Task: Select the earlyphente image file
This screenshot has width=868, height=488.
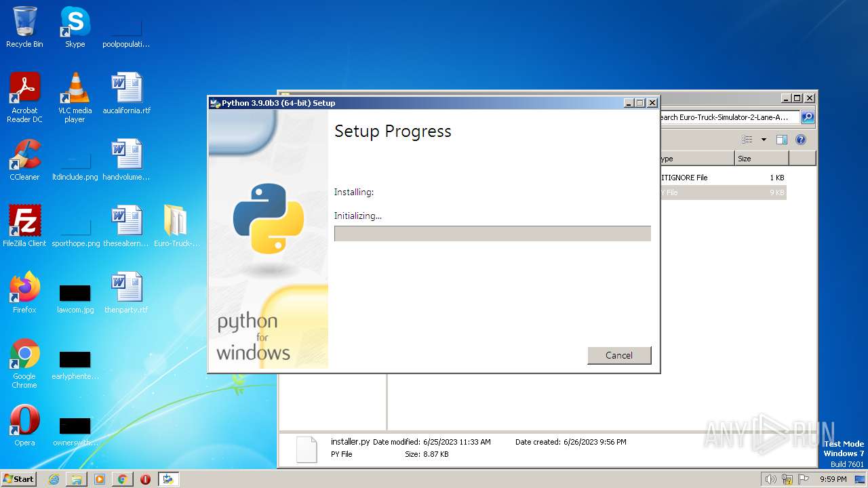Action: pos(75,365)
